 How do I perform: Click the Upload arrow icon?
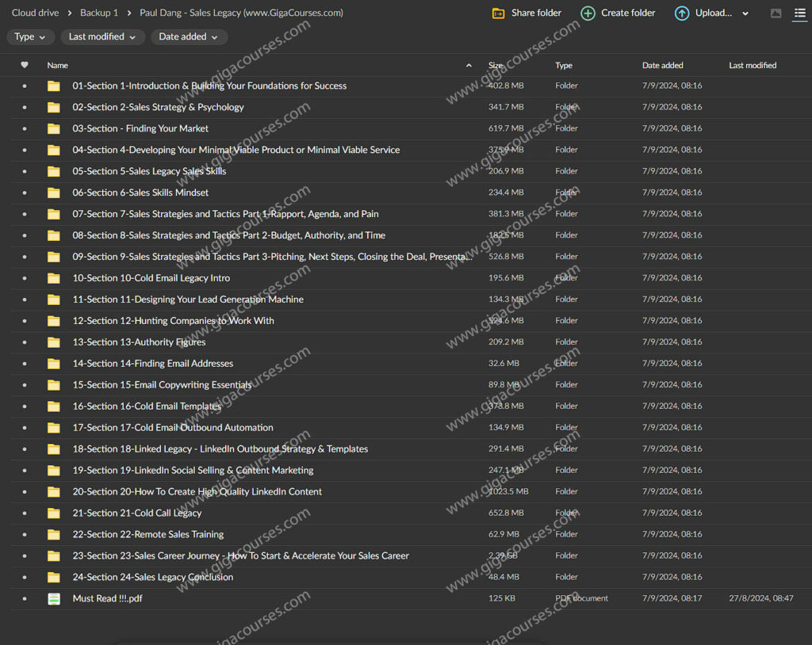681,13
